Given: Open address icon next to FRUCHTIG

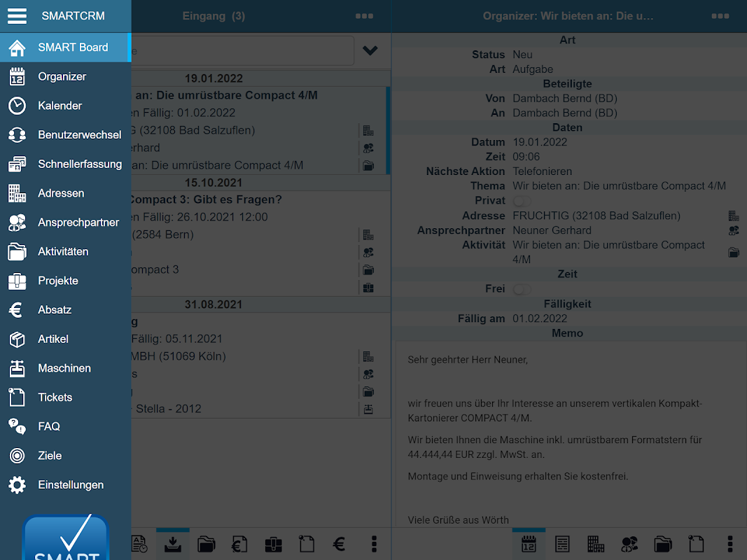Looking at the screenshot, I should point(734,216).
